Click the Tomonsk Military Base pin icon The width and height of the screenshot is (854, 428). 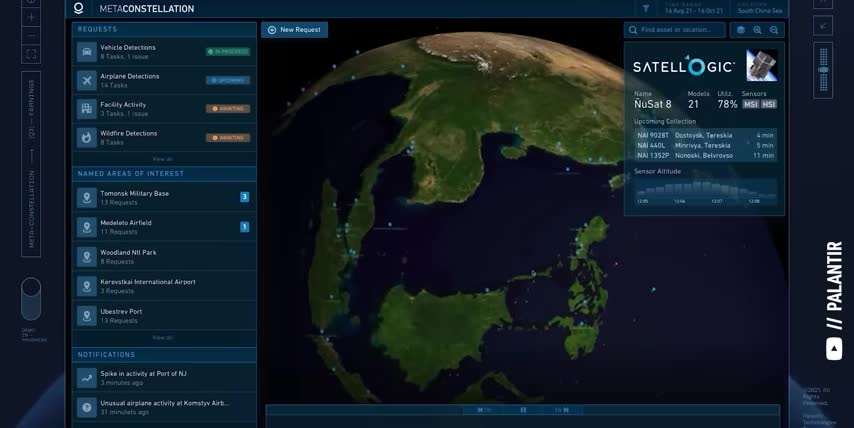pyautogui.click(x=87, y=198)
